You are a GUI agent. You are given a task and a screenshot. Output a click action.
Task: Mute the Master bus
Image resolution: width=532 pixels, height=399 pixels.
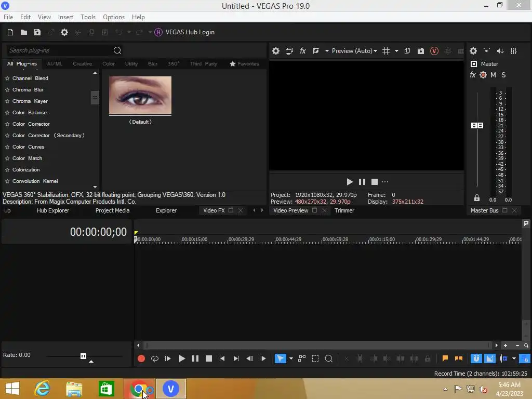pyautogui.click(x=494, y=75)
